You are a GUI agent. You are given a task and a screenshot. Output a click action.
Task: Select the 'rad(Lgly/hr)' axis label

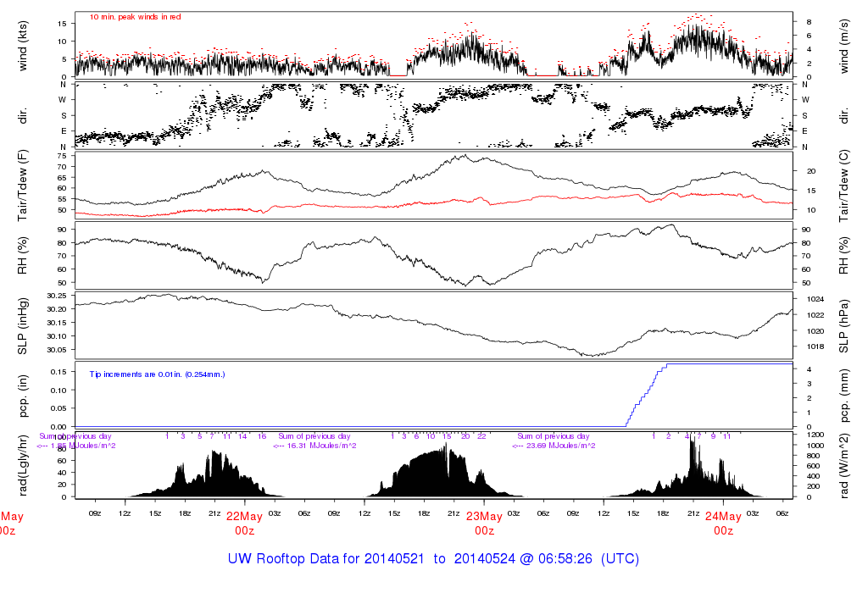23,465
